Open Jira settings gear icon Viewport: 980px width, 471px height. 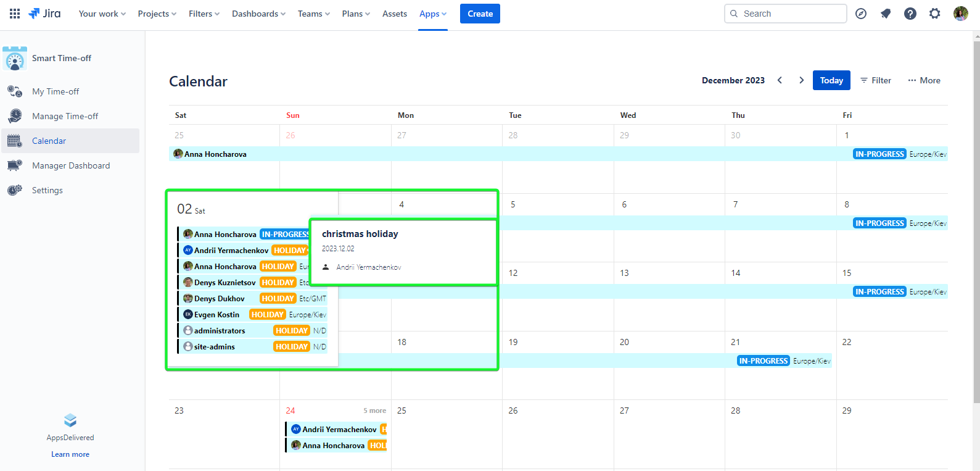[935, 14]
